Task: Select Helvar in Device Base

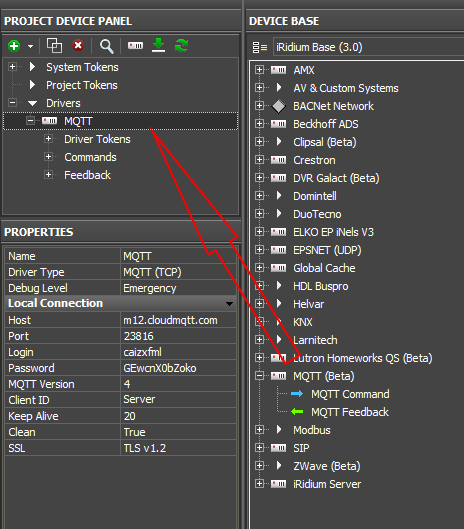Action: [308, 304]
